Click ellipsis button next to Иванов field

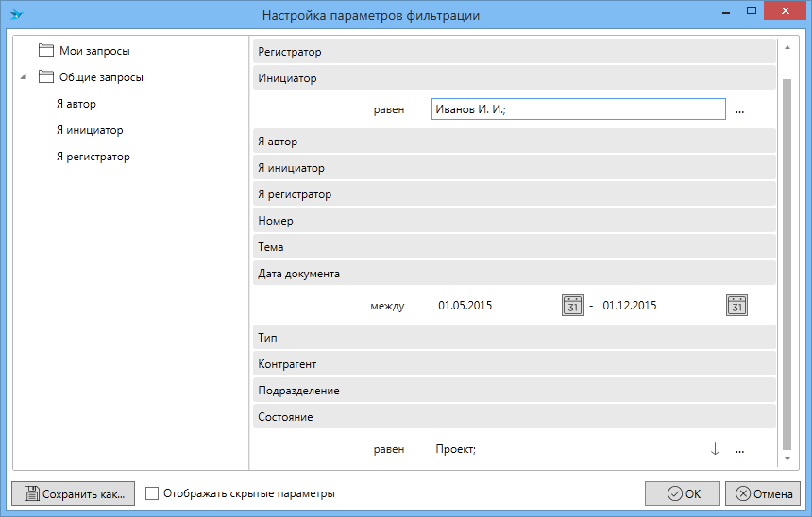739,110
